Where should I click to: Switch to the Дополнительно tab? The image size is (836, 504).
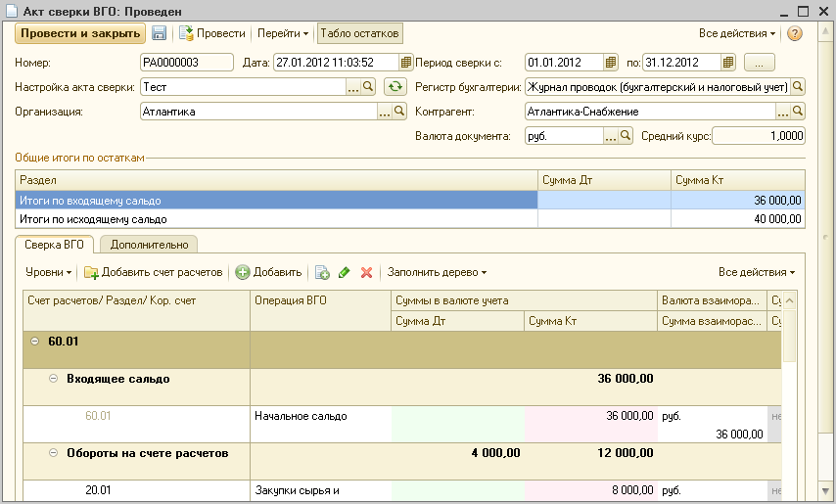(x=148, y=245)
